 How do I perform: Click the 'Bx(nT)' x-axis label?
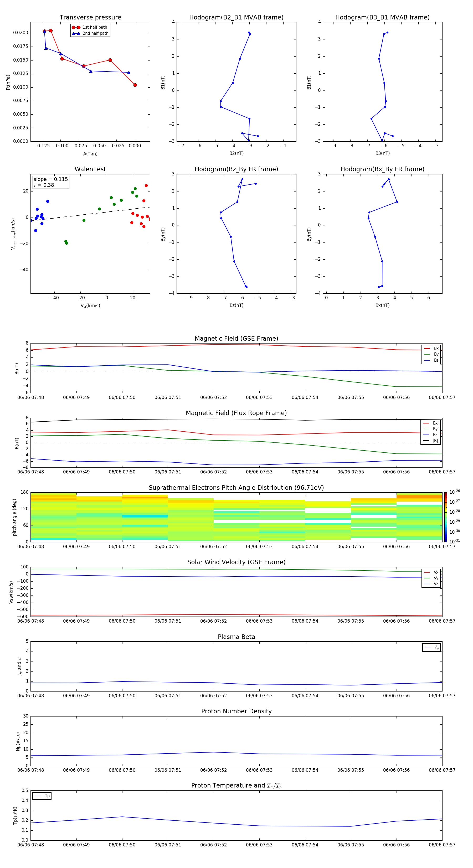tap(382, 305)
